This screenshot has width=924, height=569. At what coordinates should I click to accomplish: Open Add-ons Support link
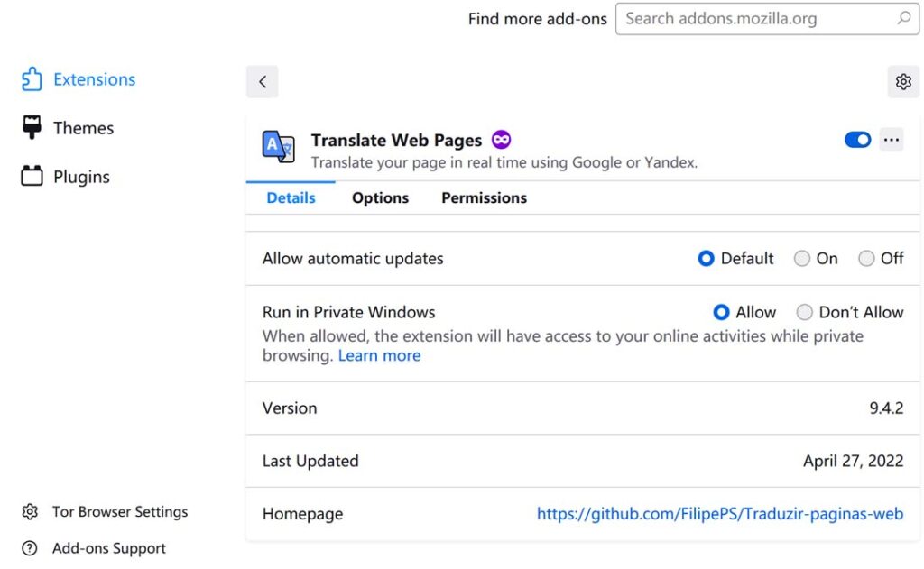109,547
